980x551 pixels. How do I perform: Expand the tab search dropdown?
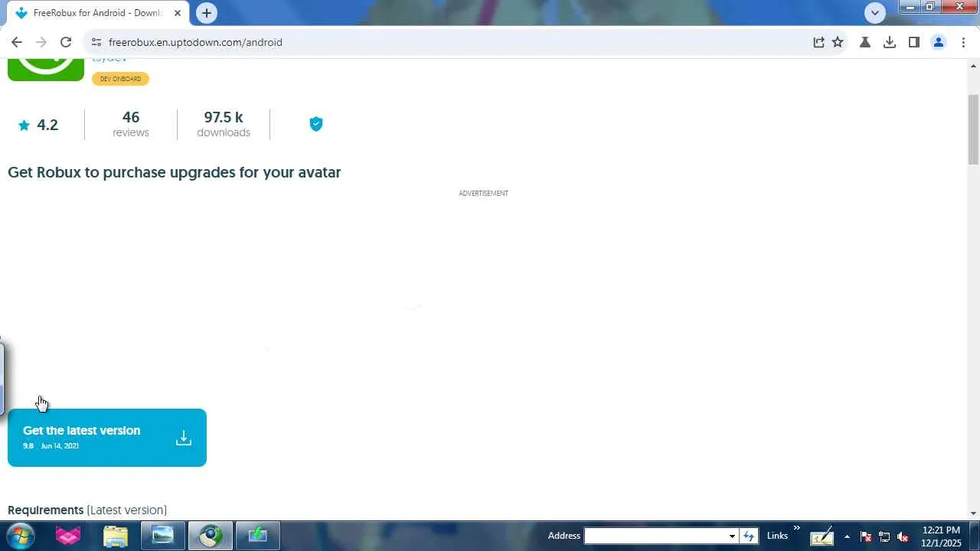coord(875,12)
